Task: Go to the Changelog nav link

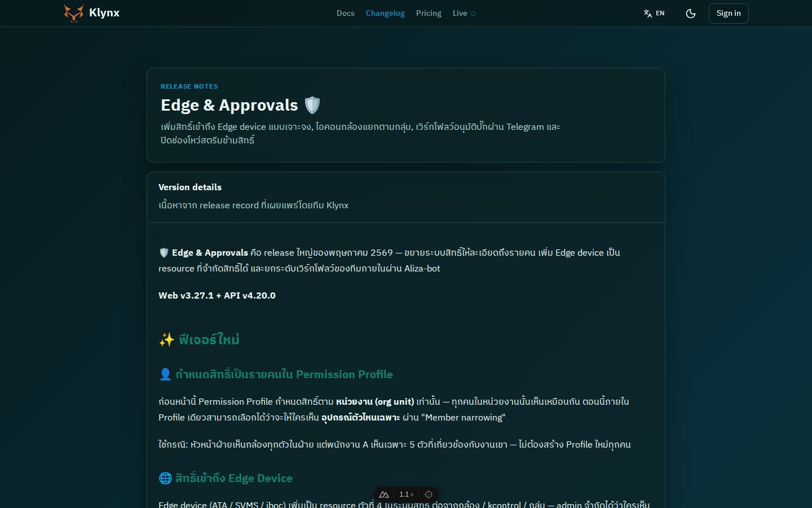Action: 385,13
